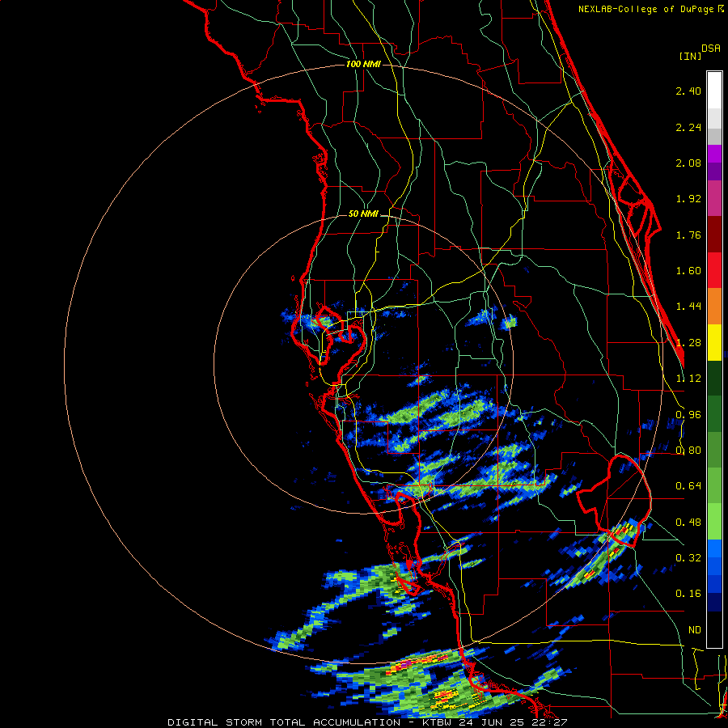728x728 pixels.
Task: Click the dark red legend color swatch
Action: (x=714, y=235)
